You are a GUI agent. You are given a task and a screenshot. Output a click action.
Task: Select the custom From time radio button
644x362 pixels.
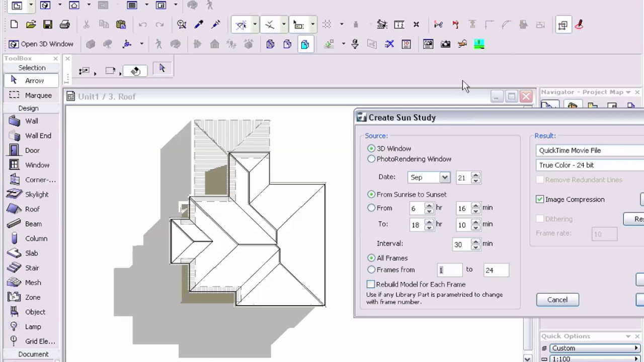coord(371,208)
